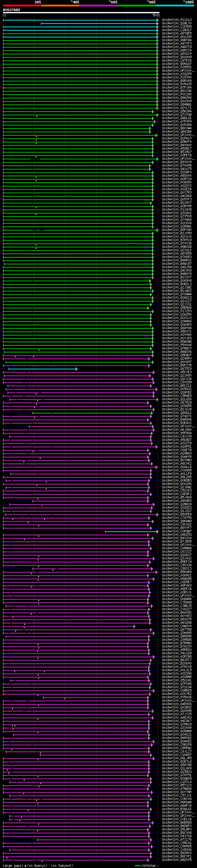197x868 pixels.
Task: Select the UniRef100_A2YLT1 label
Action: 176,108
